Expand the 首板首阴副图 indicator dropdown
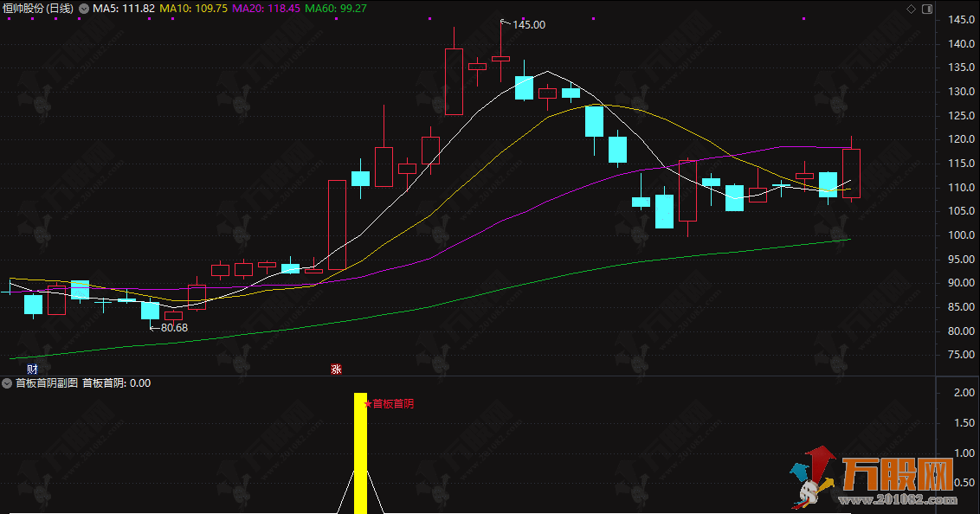The width and height of the screenshot is (980, 514). [x=7, y=382]
